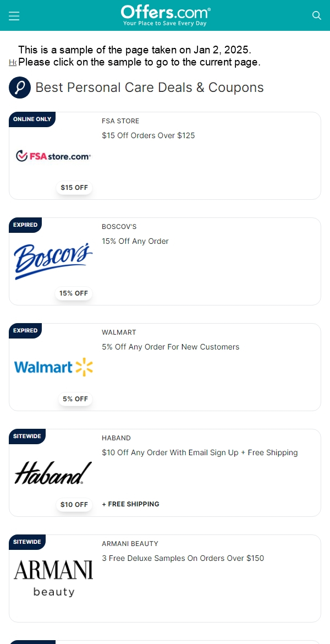330x644 pixels.
Task: Open '3 Free Deluxe Samples' Armani offer
Action: click(183, 558)
